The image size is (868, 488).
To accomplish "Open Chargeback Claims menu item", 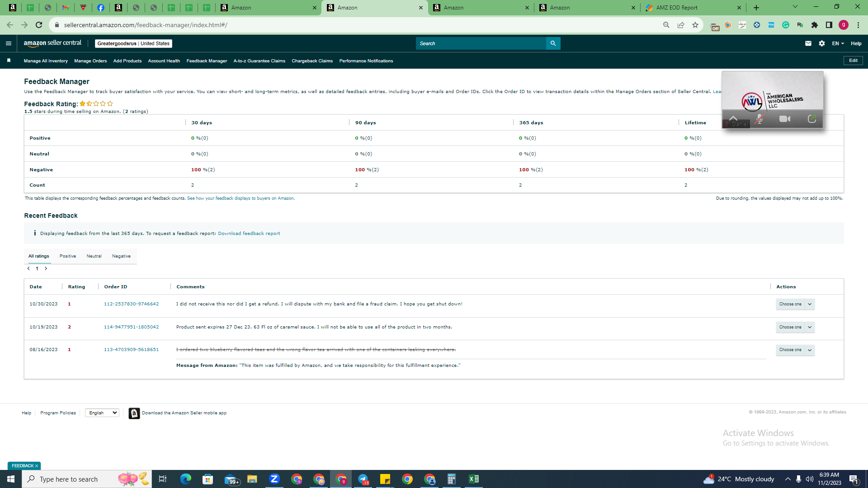I will click(x=312, y=61).
